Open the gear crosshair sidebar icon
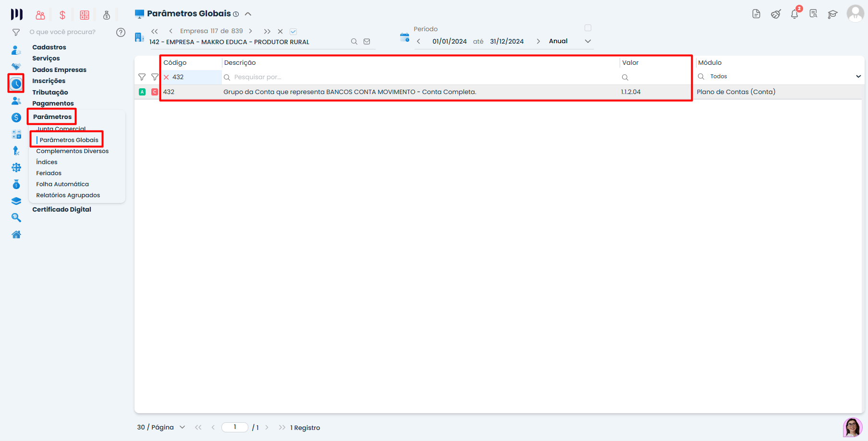The height and width of the screenshot is (441, 868). tap(16, 167)
